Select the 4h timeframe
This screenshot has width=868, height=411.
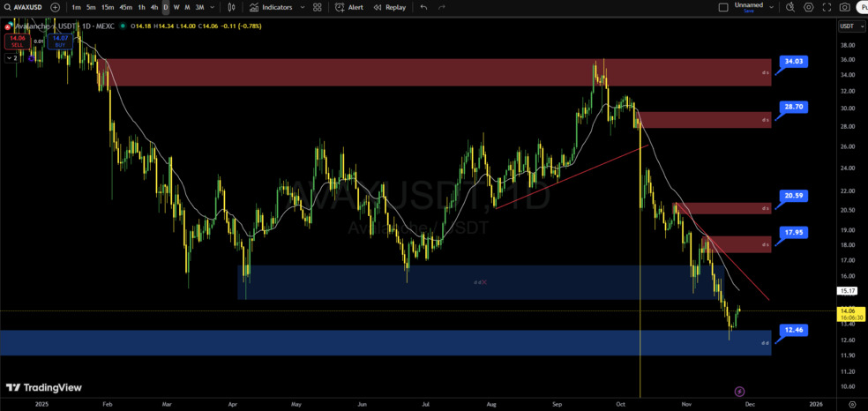click(153, 7)
